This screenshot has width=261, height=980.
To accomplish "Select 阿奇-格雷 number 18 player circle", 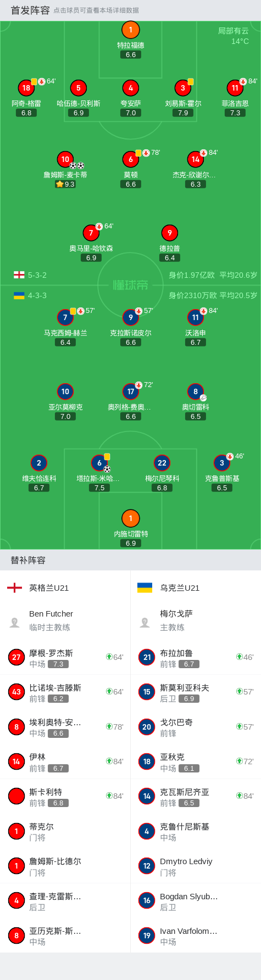I will coord(26,88).
